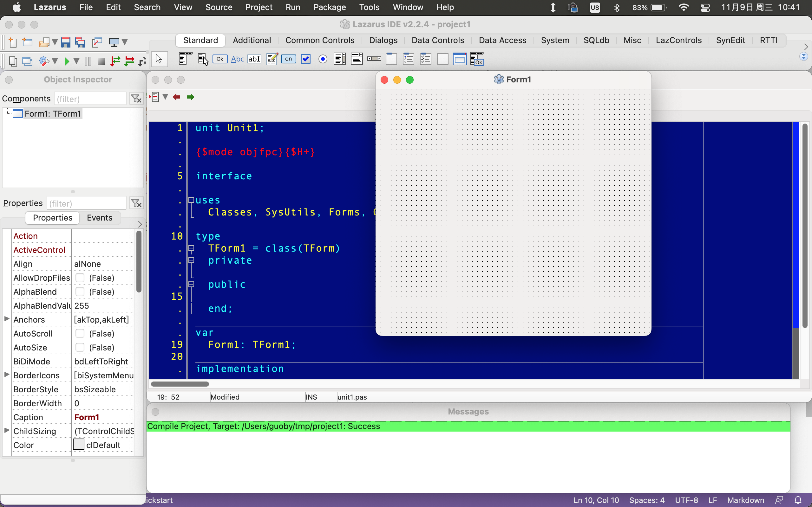Expand the Anchors property
812x507 pixels.
click(7, 319)
